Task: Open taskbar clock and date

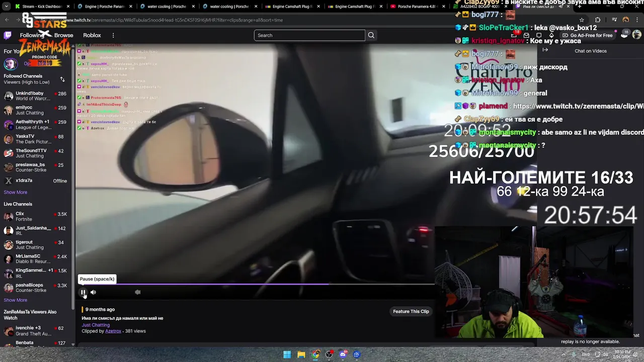Action: click(x=621, y=354)
